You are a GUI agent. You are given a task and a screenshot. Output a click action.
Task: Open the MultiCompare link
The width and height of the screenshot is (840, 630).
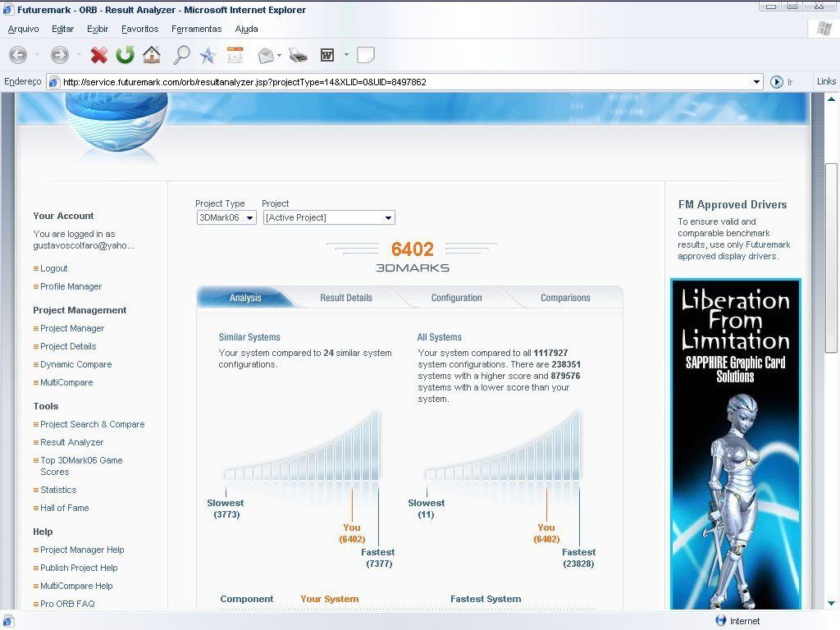[66, 382]
